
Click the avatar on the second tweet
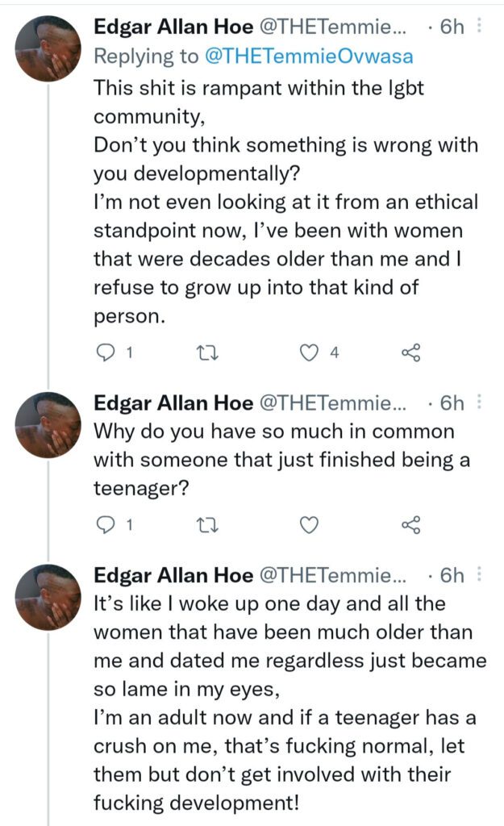coord(48,424)
